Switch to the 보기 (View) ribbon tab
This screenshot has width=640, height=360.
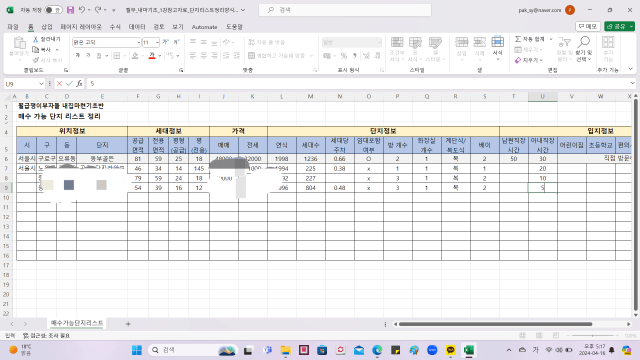pyautogui.click(x=178, y=27)
